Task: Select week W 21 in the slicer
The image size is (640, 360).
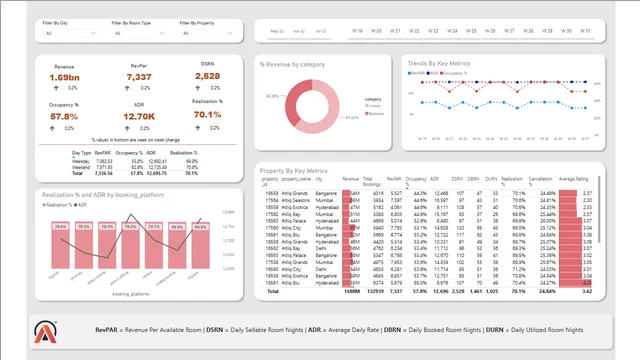Action: (x=395, y=31)
